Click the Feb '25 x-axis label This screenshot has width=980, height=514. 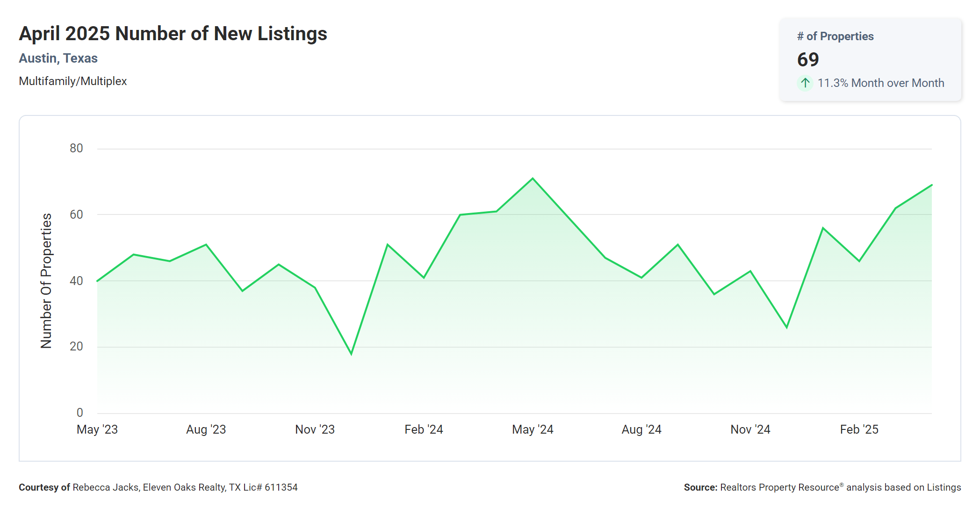859,429
